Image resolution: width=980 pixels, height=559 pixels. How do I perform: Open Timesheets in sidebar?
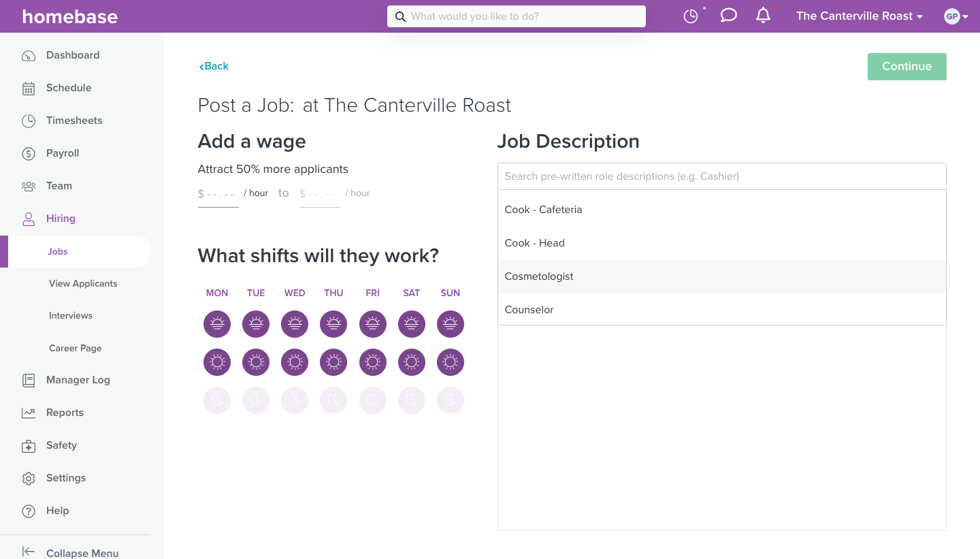[x=74, y=121]
